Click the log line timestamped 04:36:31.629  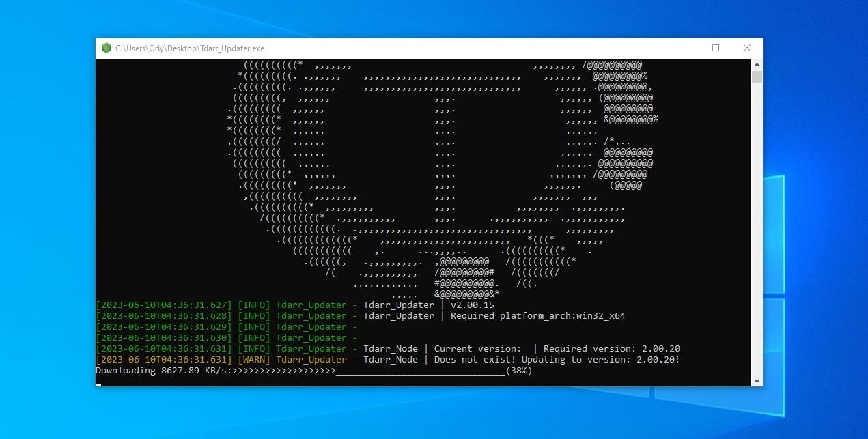pos(227,327)
